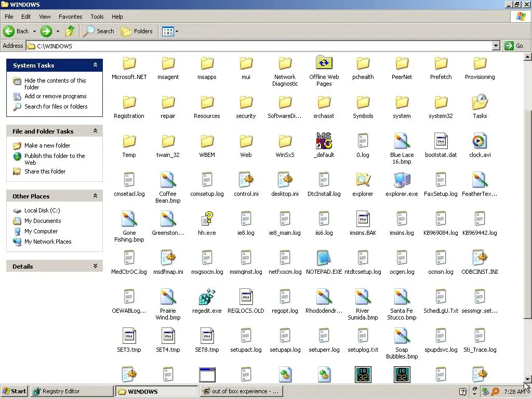Open the Edit menu
The width and height of the screenshot is (532, 399).
coord(26,17)
